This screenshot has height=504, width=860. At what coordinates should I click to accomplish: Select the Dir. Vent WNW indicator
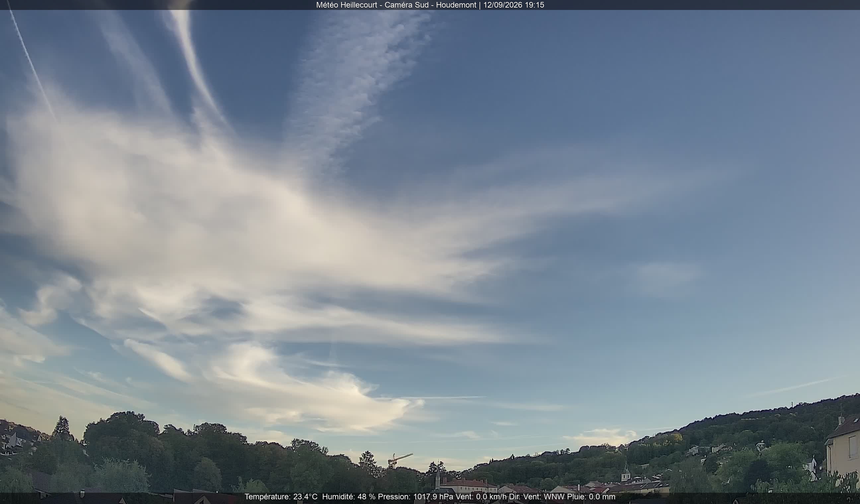click(x=537, y=497)
